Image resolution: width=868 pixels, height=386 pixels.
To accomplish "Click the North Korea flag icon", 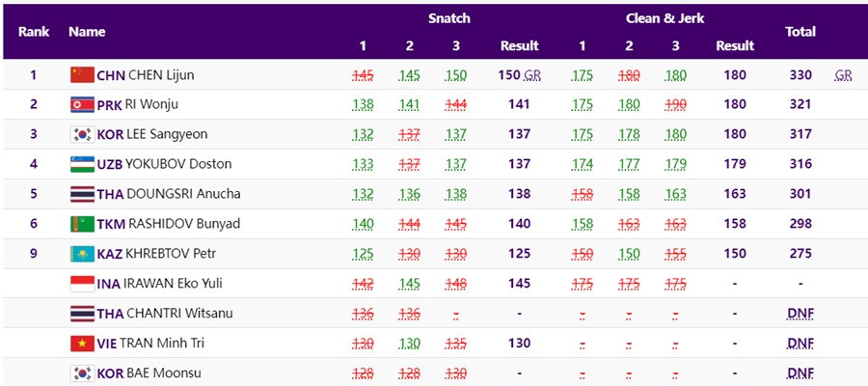I will pyautogui.click(x=81, y=105).
